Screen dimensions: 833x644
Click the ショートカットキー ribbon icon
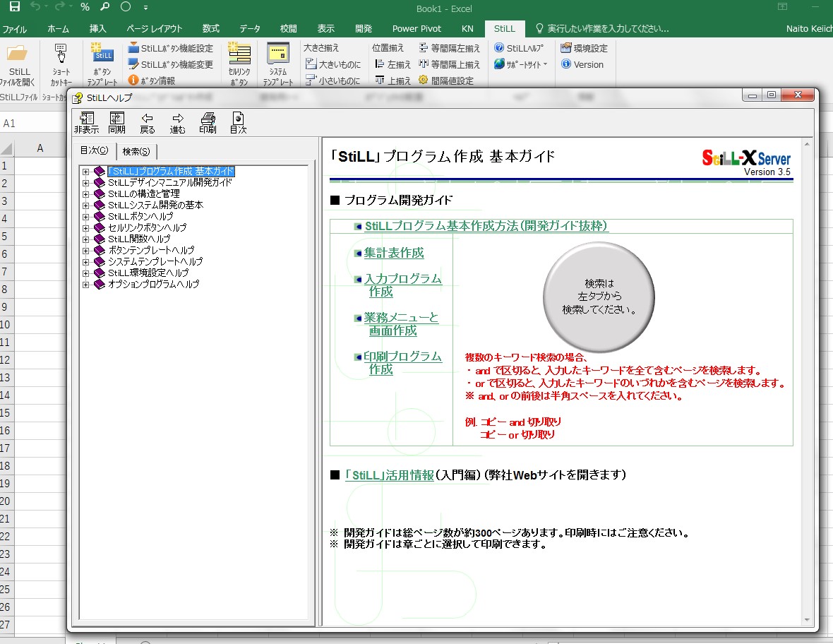tap(61, 65)
